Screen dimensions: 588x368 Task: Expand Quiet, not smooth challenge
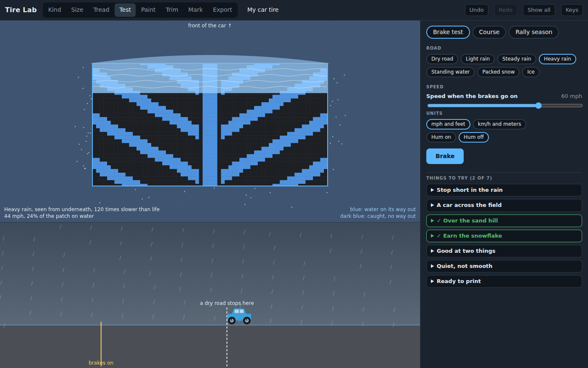click(x=504, y=266)
